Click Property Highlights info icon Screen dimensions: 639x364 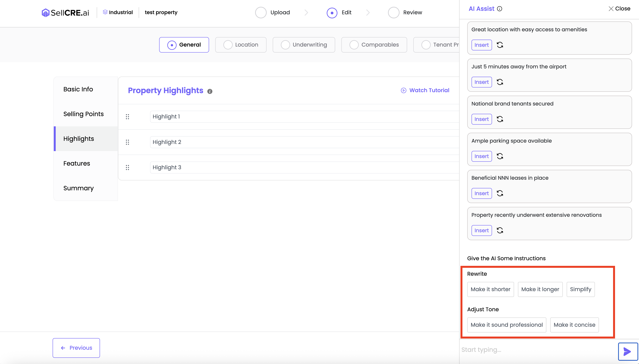click(210, 92)
